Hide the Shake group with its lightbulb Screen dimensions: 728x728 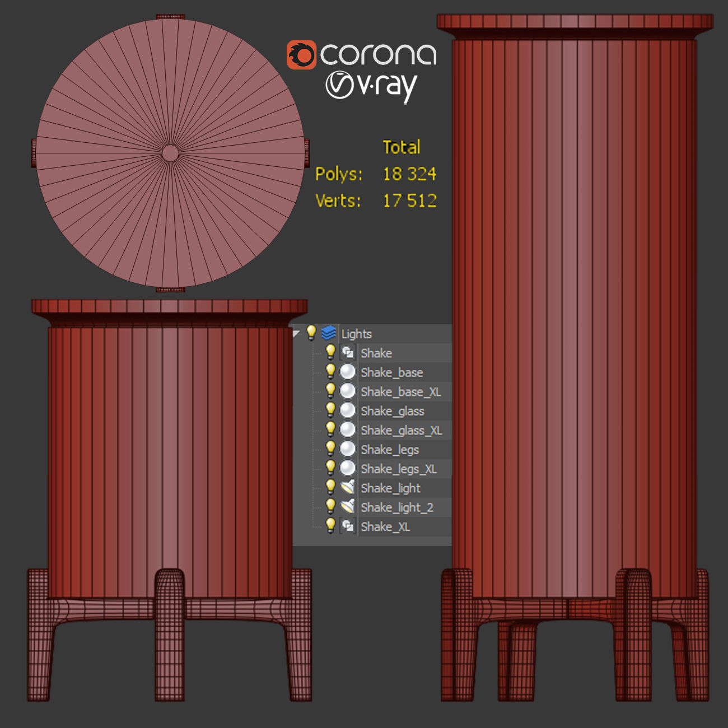pos(330,352)
